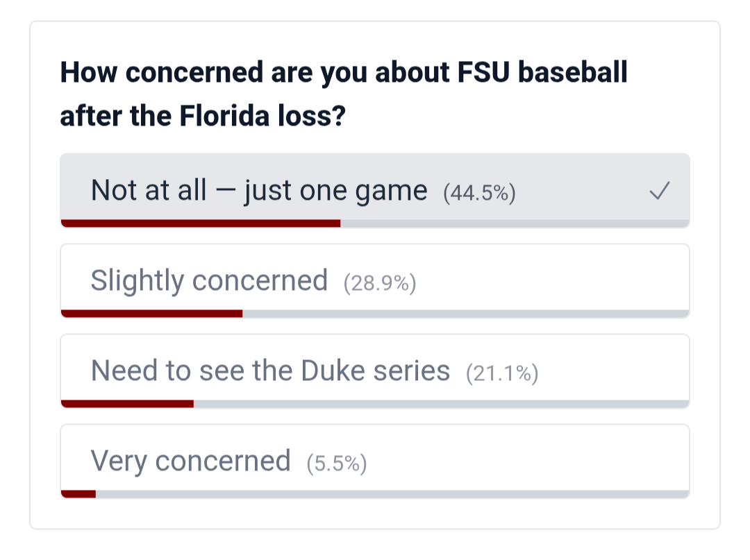750x560 pixels.
Task: Choose the "Slightly concerned" poll option
Action: pos(209,280)
